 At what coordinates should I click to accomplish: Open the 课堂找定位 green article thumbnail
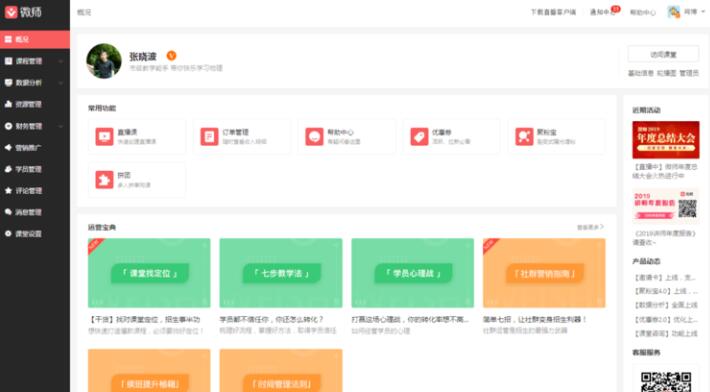(x=149, y=273)
